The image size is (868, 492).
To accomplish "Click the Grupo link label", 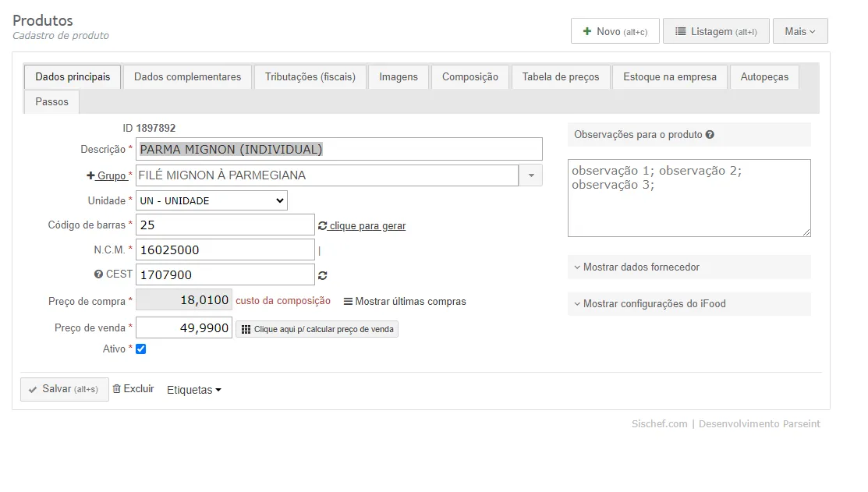I will [112, 176].
